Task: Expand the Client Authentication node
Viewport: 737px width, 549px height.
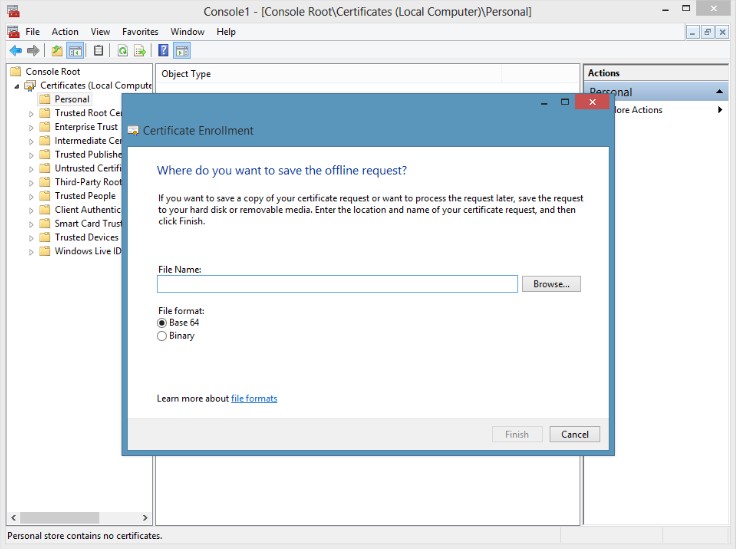Action: point(31,210)
